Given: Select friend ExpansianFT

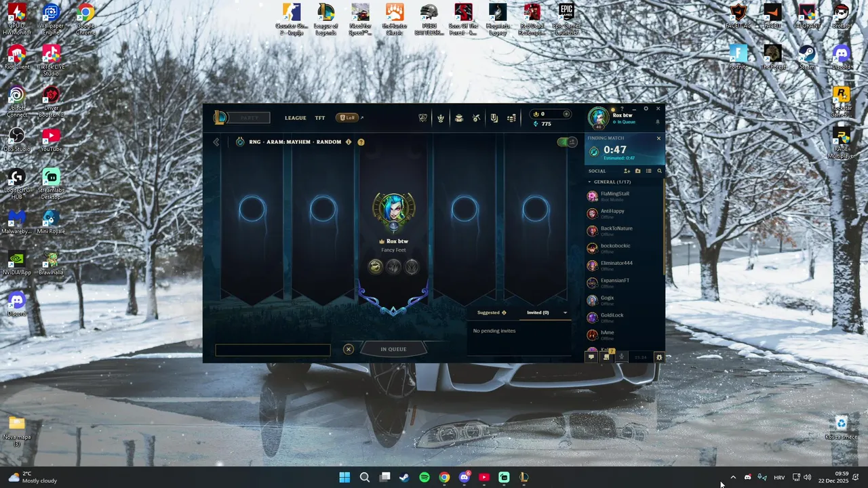Looking at the screenshot, I should (x=625, y=283).
